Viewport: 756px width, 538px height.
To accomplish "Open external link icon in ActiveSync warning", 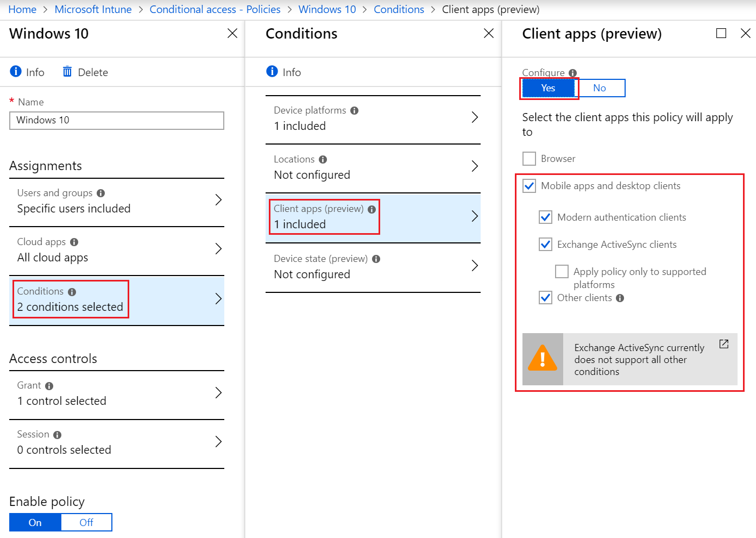I will point(724,344).
